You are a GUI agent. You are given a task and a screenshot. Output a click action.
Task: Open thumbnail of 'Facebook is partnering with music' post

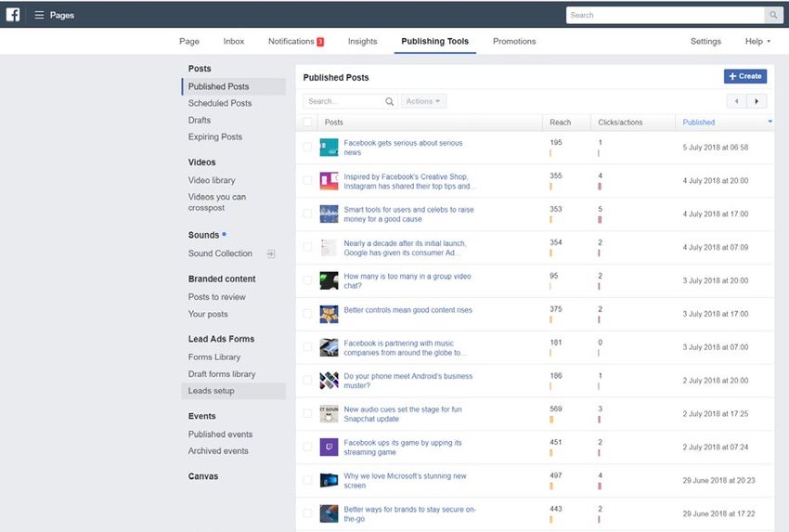(x=330, y=347)
